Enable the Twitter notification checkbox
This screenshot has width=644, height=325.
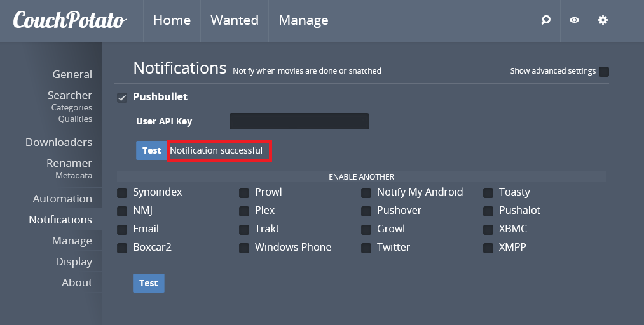pyautogui.click(x=366, y=248)
